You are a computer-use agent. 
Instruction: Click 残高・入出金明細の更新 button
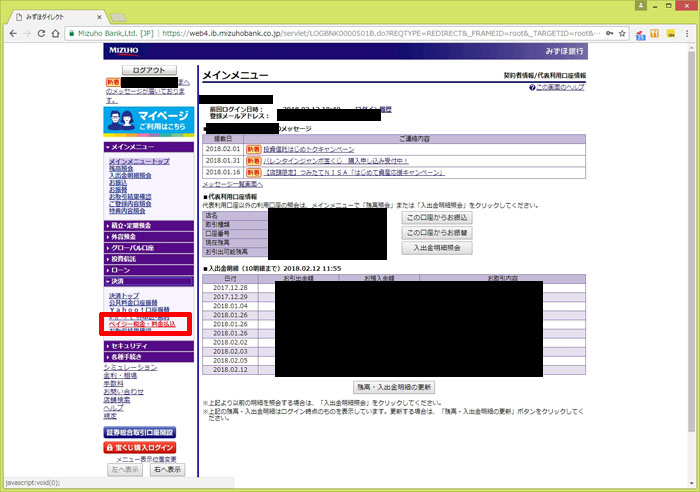[x=394, y=387]
